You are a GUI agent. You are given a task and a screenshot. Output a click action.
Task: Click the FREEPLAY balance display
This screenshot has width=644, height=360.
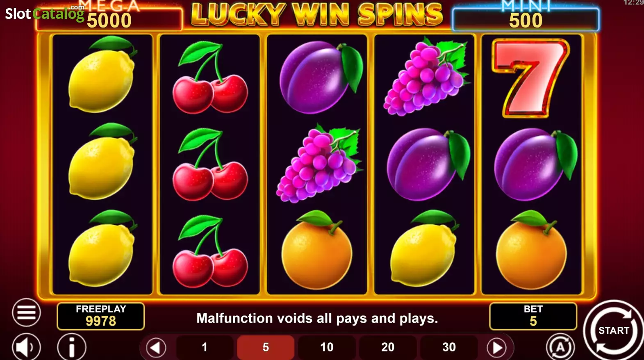click(100, 316)
